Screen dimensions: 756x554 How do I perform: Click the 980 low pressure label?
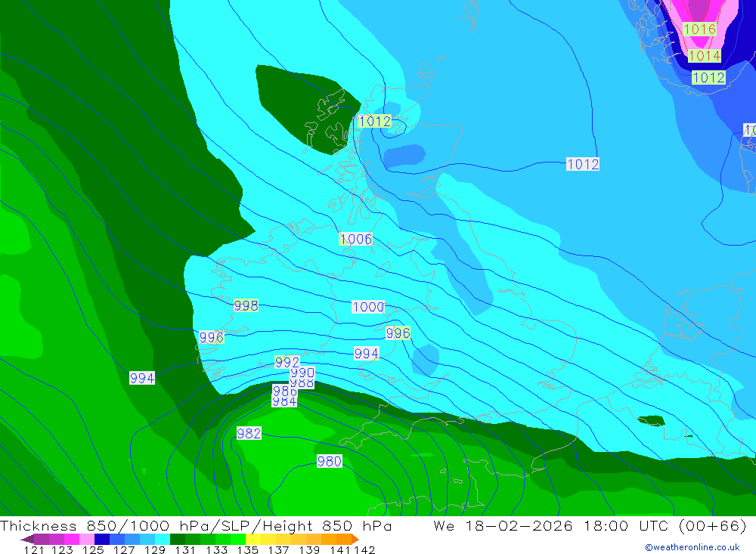coord(330,462)
